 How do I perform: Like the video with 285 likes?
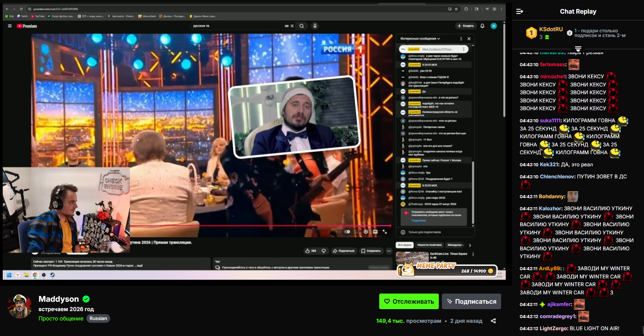[311, 251]
